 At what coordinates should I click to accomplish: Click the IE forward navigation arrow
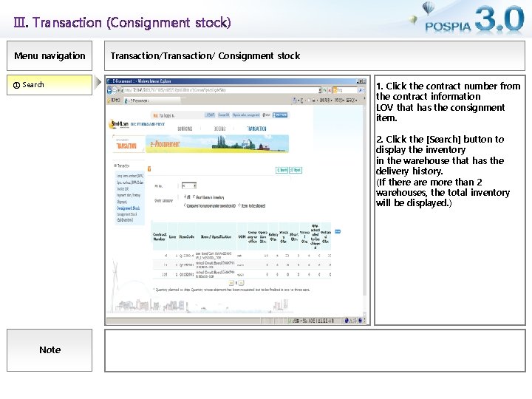pyautogui.click(x=115, y=90)
